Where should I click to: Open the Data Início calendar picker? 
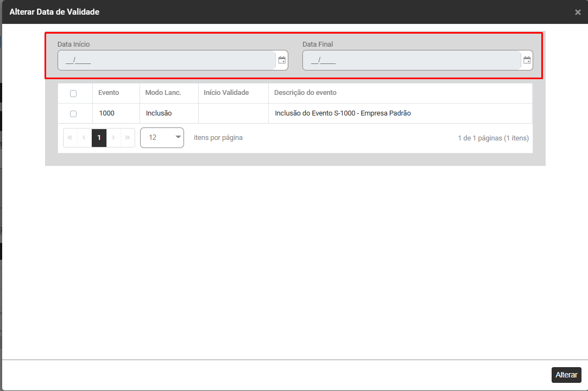(x=282, y=60)
